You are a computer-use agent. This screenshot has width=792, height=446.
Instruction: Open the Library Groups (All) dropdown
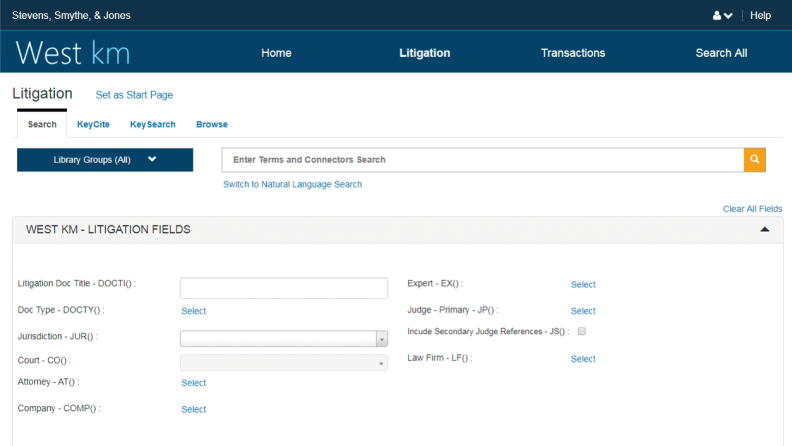[105, 160]
